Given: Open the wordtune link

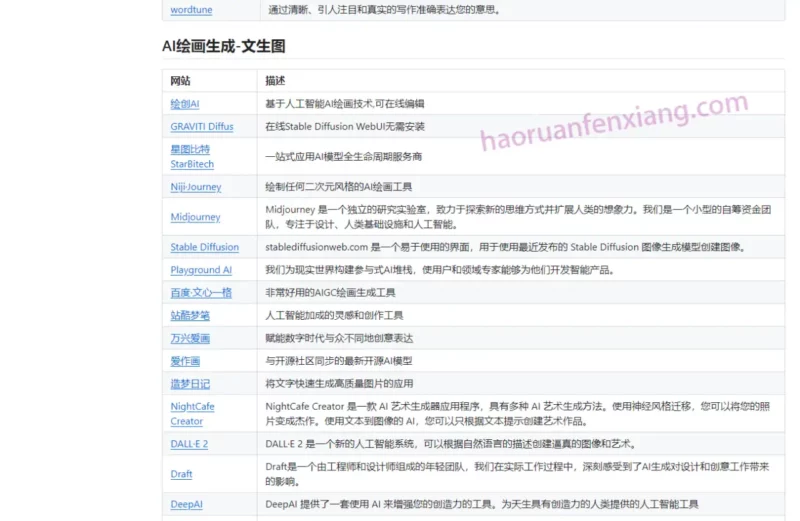Looking at the screenshot, I should click(x=191, y=10).
